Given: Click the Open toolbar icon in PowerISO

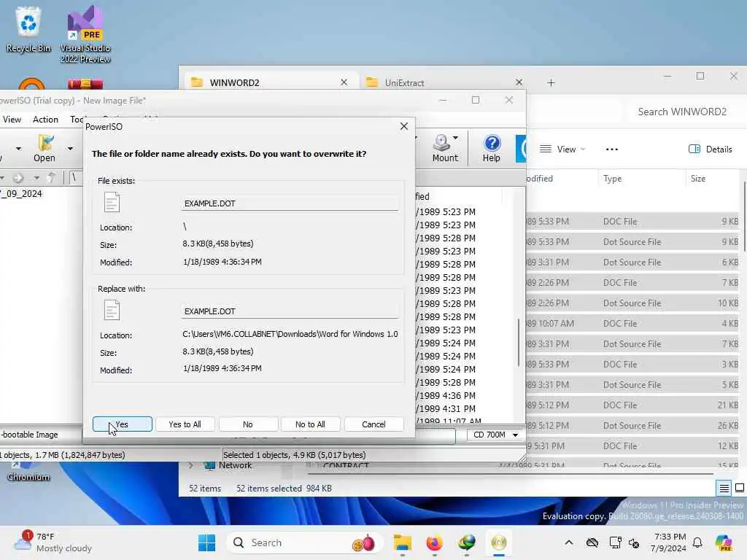Looking at the screenshot, I should 44,148.
